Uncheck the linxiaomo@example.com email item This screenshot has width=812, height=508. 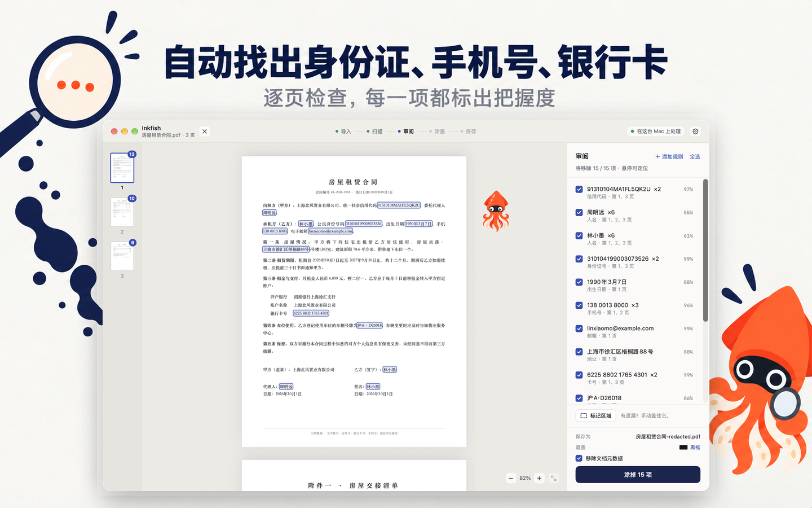click(x=579, y=329)
